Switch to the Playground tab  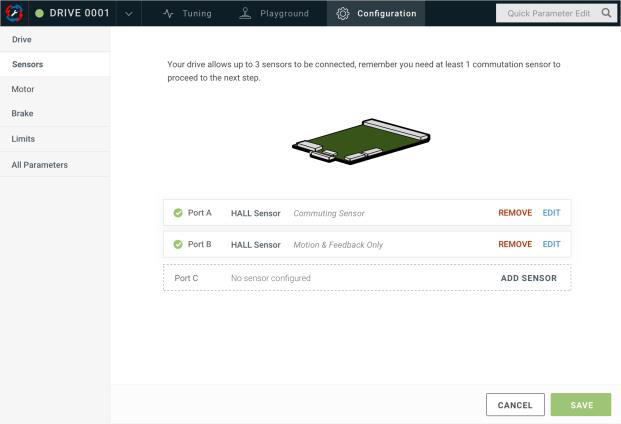(x=273, y=14)
